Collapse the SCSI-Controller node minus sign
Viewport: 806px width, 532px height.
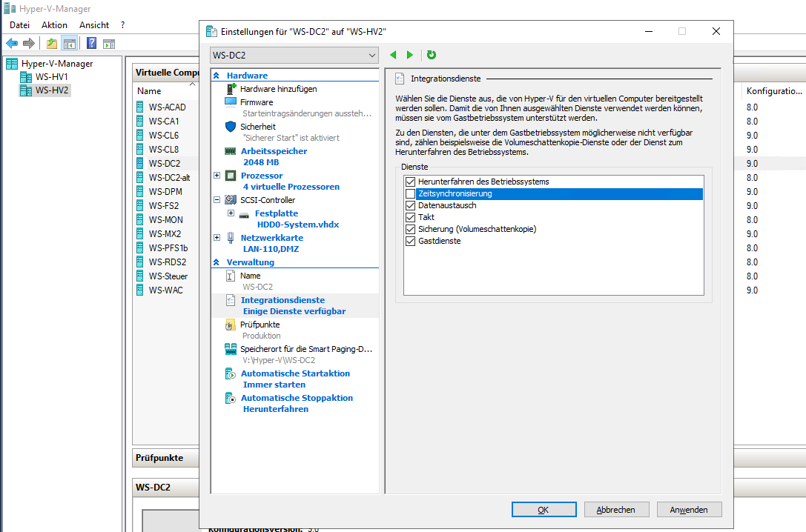[217, 200]
